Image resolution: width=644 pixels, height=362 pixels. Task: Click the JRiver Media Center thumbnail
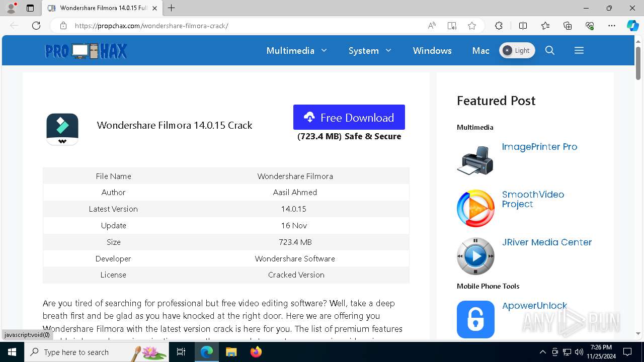(475, 256)
